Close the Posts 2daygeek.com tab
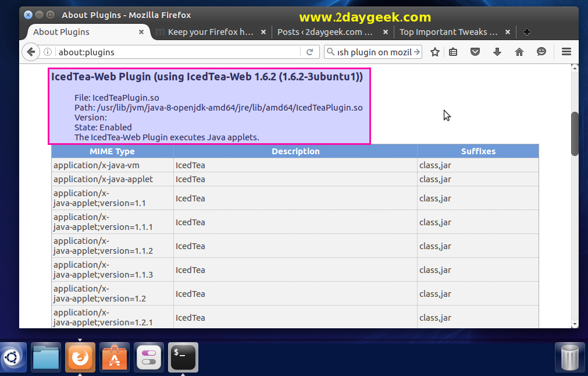This screenshot has width=588, height=376. (385, 32)
